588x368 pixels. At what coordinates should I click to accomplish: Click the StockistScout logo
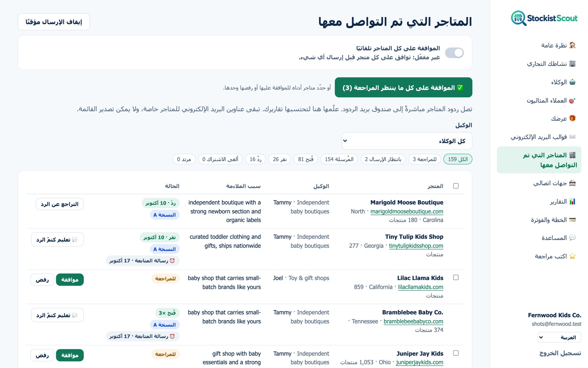(x=544, y=18)
